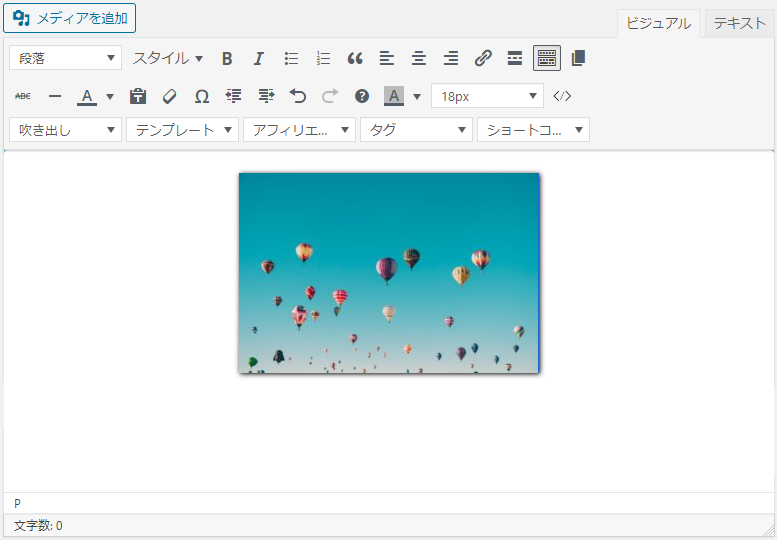Switch to the ビジュアル tab
This screenshot has height=540, width=777.
coord(658,24)
